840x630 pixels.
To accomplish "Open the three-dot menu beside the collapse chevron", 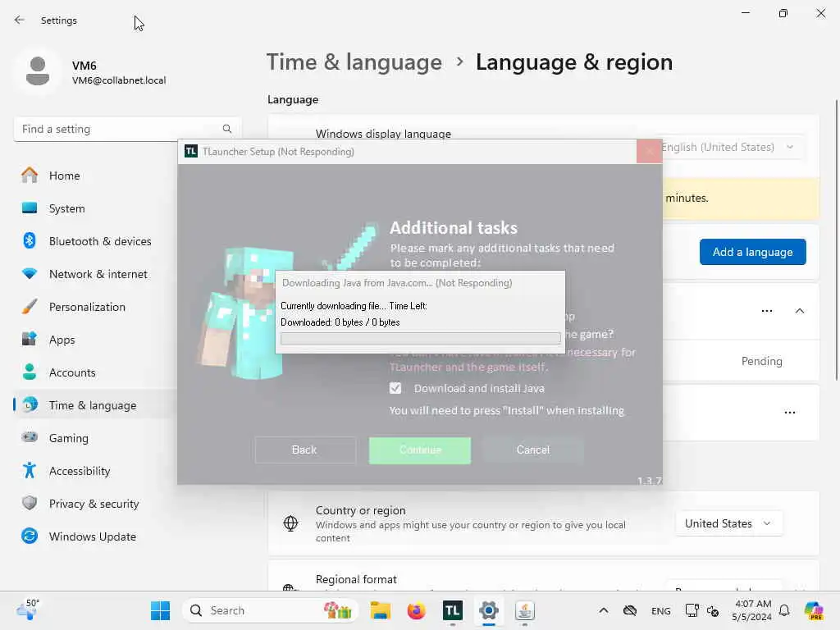I will [x=767, y=311].
